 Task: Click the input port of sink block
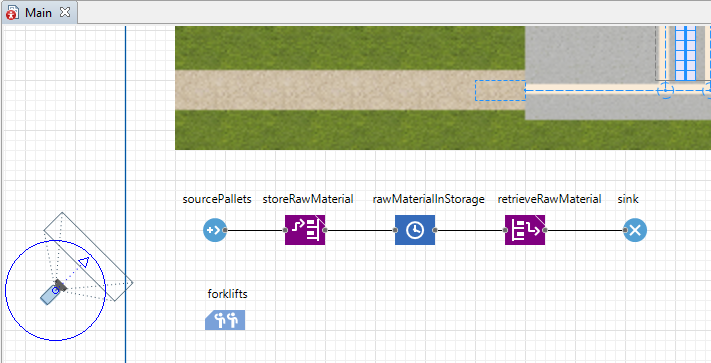coord(625,230)
